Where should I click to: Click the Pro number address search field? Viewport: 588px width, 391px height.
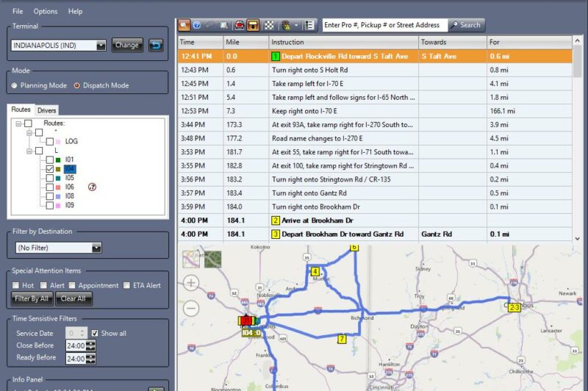[384, 25]
